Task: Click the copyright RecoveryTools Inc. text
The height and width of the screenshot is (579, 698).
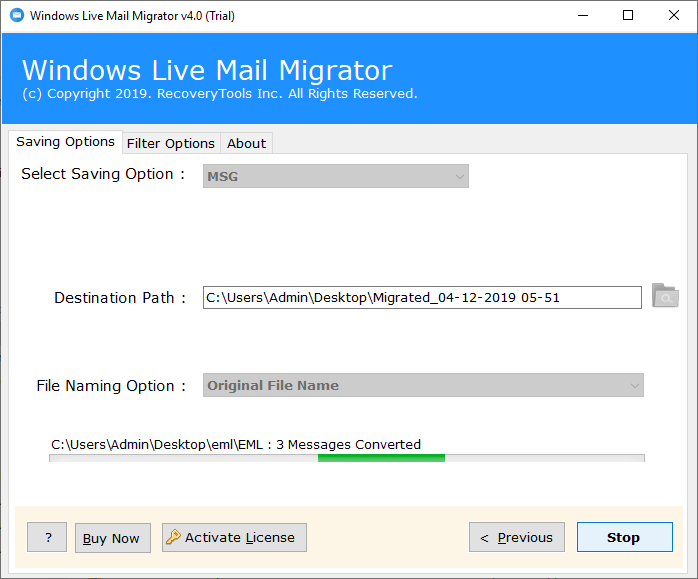Action: pyautogui.click(x=220, y=94)
